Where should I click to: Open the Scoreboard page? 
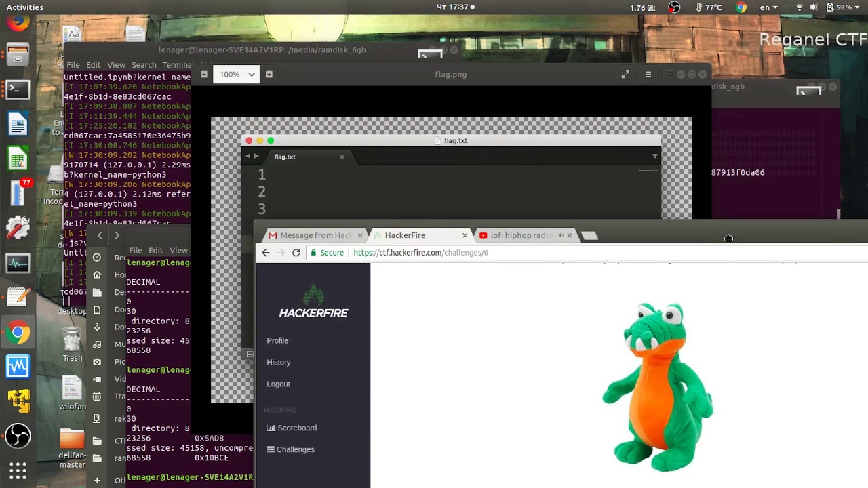(x=292, y=428)
